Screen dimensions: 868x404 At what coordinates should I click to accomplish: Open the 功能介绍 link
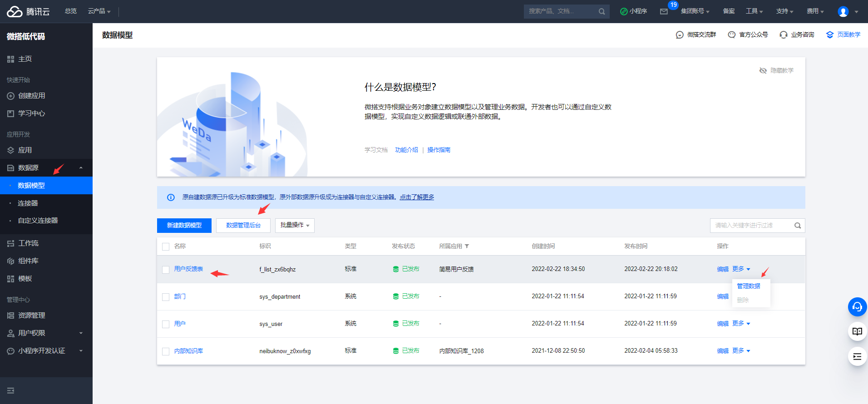[406, 150]
